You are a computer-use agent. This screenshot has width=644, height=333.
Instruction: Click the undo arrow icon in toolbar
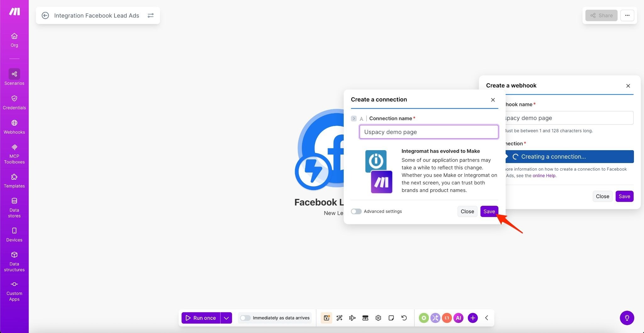(x=404, y=318)
